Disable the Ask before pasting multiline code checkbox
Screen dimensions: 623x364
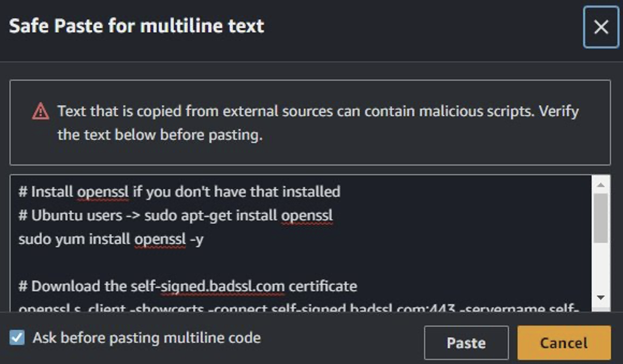click(x=17, y=337)
